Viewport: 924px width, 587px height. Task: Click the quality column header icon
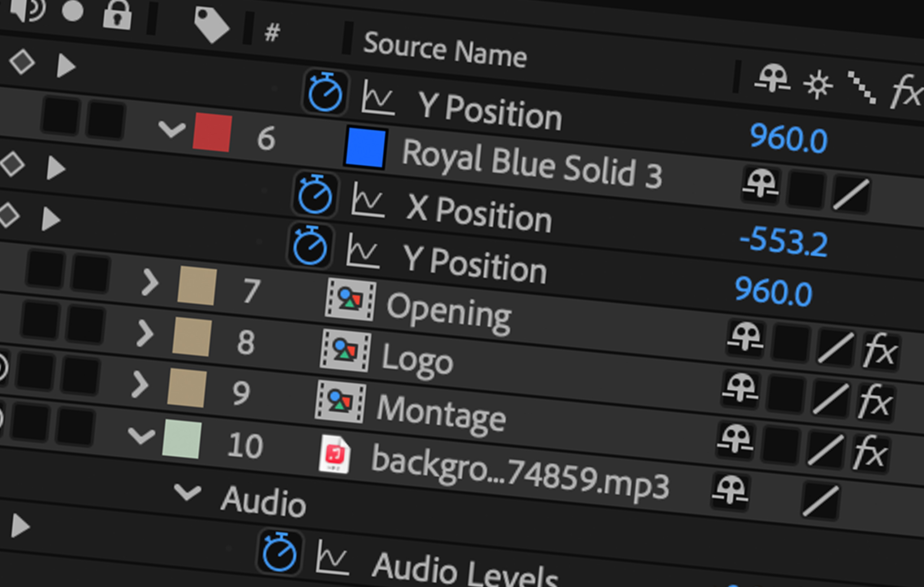pyautogui.click(x=862, y=87)
